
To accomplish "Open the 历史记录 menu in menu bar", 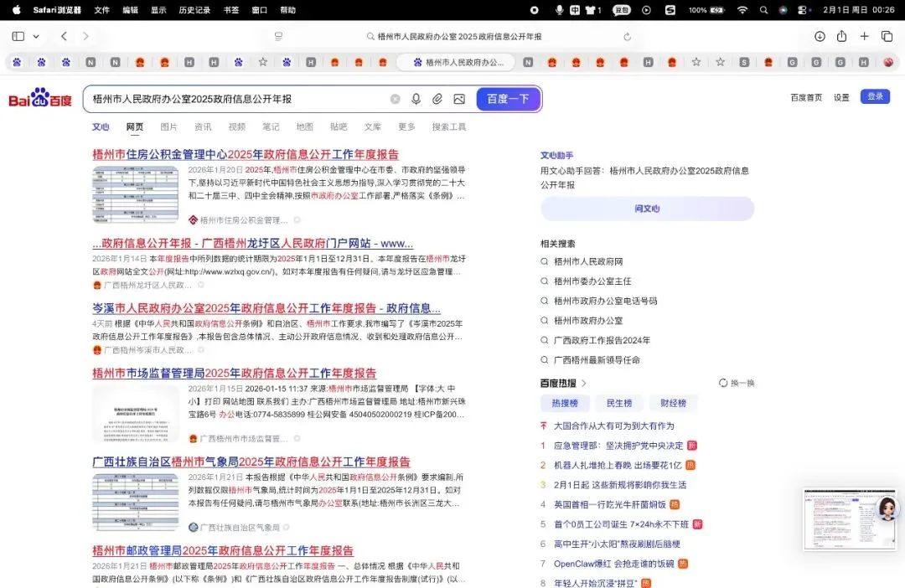I will 194,10.
